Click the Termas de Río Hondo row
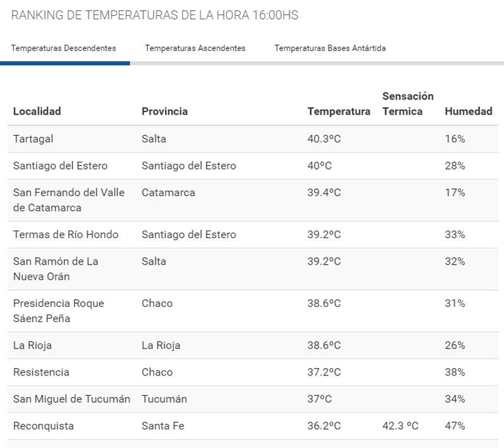The image size is (504, 448). click(66, 234)
